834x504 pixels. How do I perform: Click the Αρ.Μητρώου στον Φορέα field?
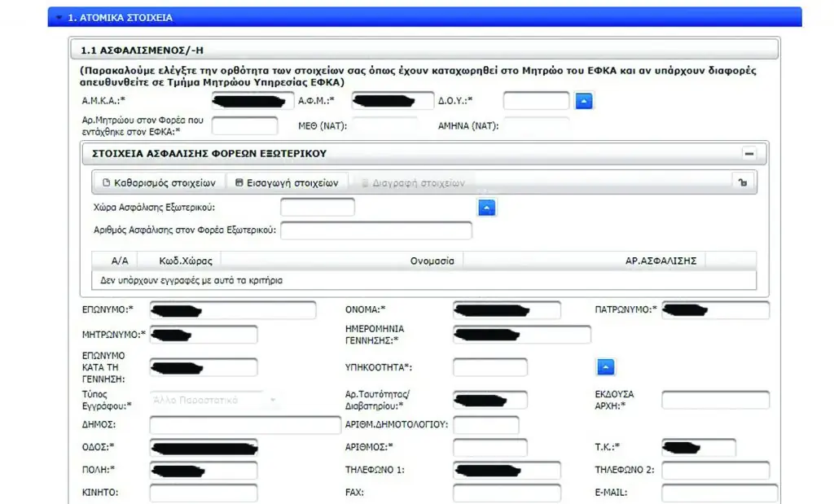[244, 126]
